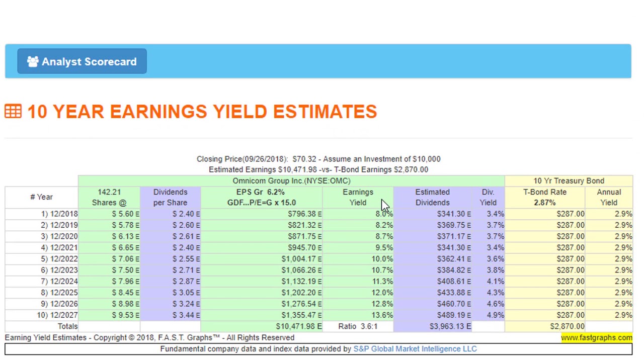Select the 'Estimated Dividends' column header
The height and width of the screenshot is (362, 644).
pos(432,197)
